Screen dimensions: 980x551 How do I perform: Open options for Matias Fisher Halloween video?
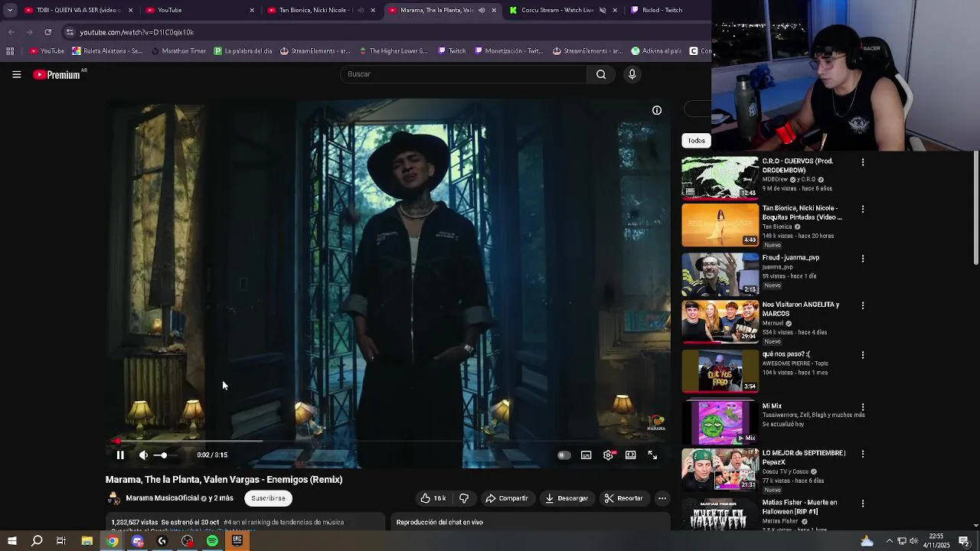pyautogui.click(x=863, y=504)
